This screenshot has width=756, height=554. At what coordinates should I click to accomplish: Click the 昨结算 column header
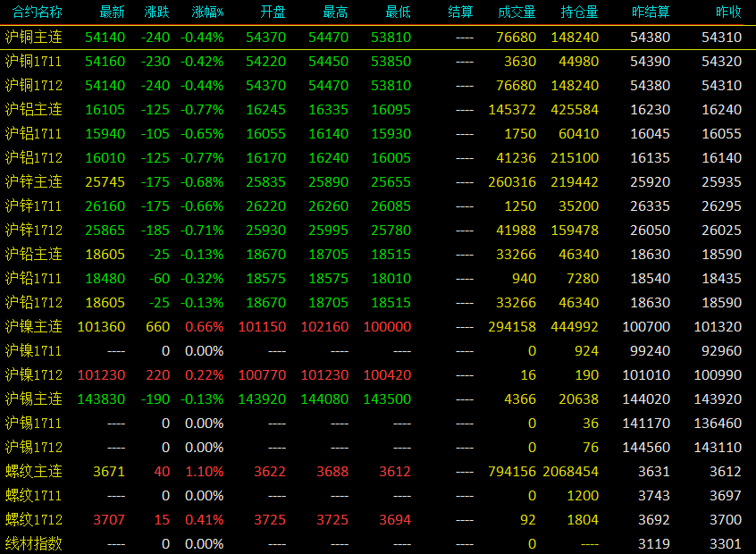[x=651, y=12]
